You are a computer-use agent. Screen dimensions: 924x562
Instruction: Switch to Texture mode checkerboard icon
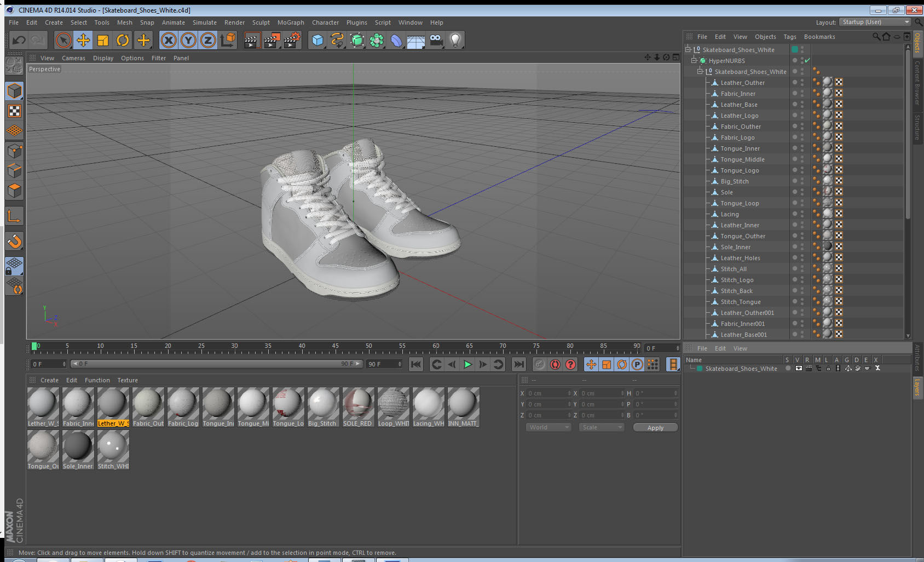coord(14,111)
